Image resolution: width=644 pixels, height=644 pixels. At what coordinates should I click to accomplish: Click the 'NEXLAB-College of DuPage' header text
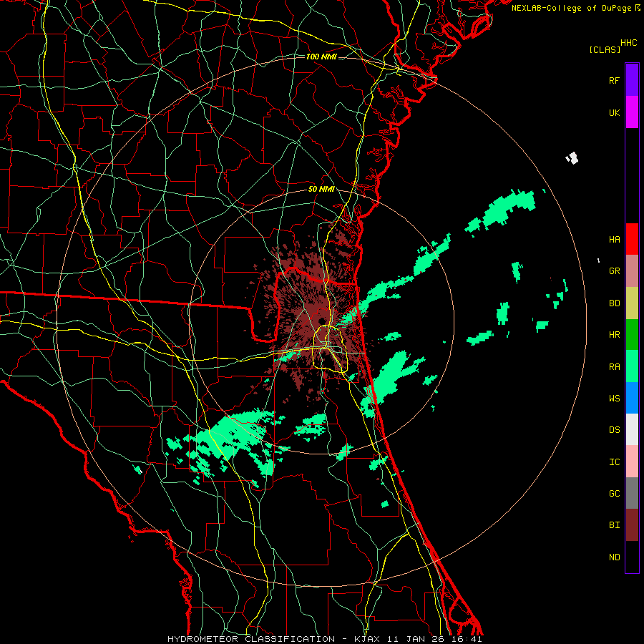point(571,8)
